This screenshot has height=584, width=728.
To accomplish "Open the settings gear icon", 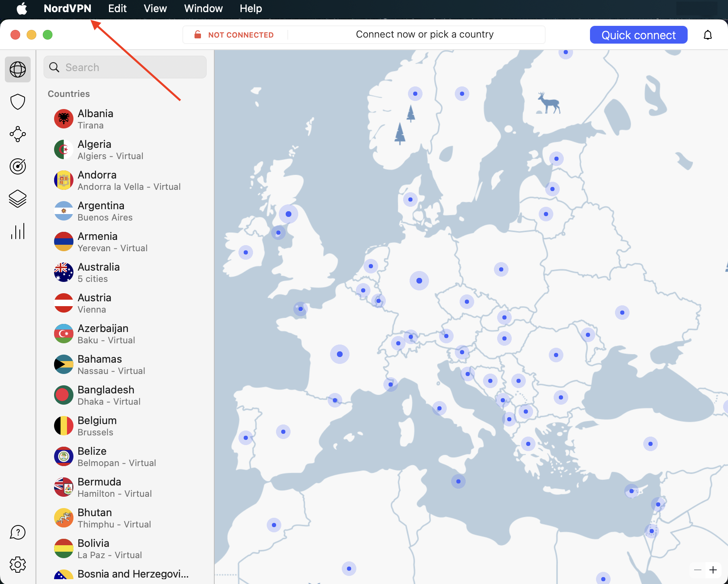I will (18, 565).
